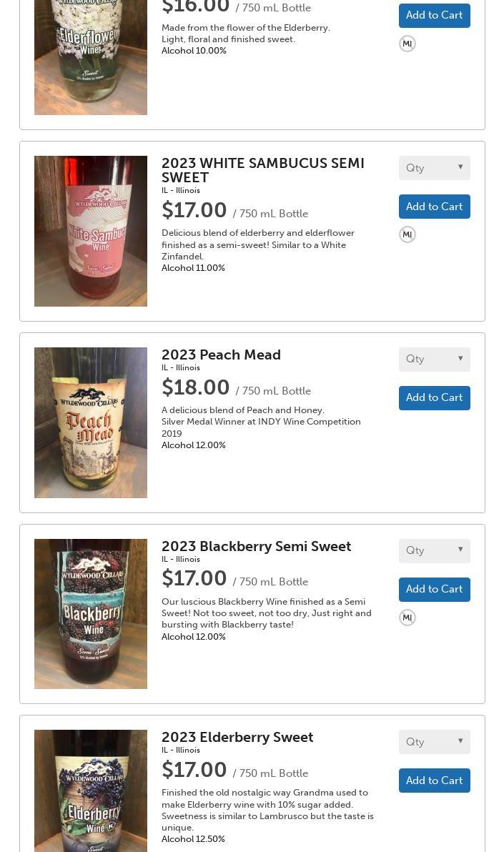View Elderflower wine bottle photo
Screen dimensions: 504x852
tap(91, 57)
